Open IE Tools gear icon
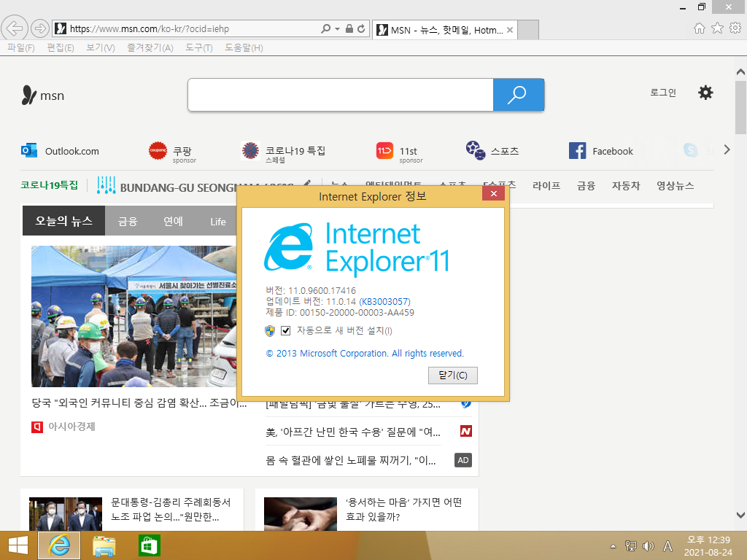 tap(735, 28)
